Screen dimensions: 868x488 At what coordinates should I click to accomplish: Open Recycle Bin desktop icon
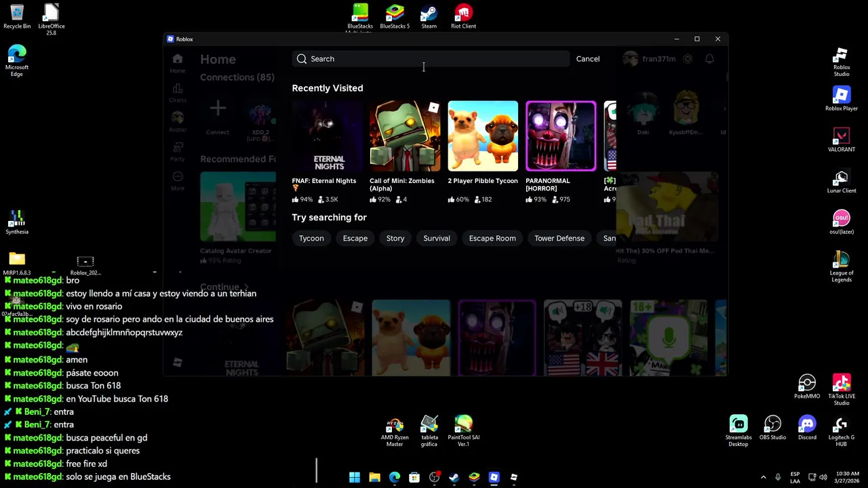tap(17, 17)
